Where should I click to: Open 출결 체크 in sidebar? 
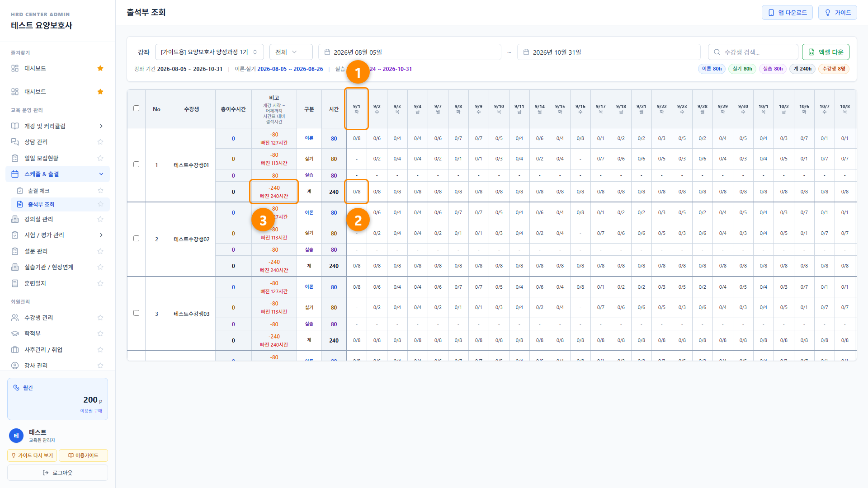[60, 191]
